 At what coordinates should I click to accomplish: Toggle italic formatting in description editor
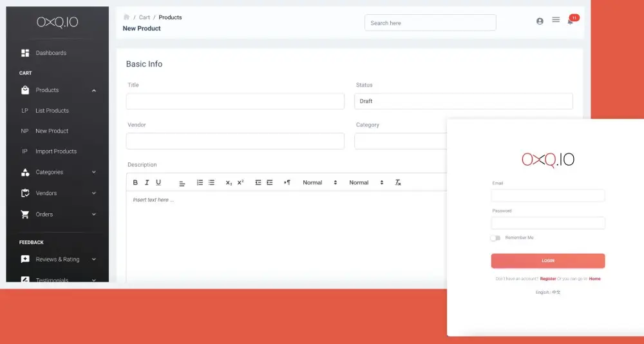[x=147, y=182]
